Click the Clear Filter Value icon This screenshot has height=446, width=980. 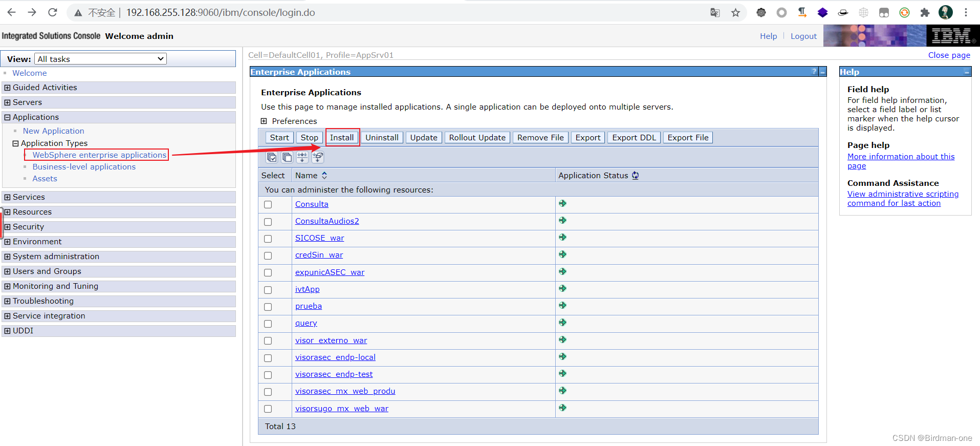tap(318, 157)
